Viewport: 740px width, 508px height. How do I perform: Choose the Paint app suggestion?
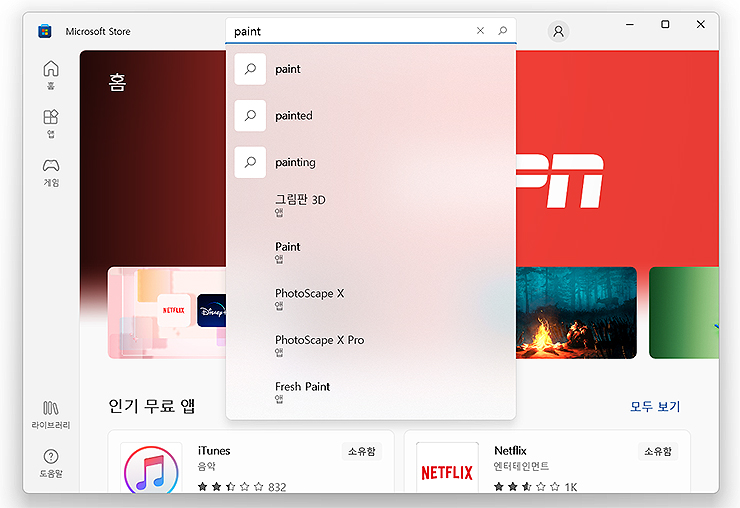(x=371, y=252)
